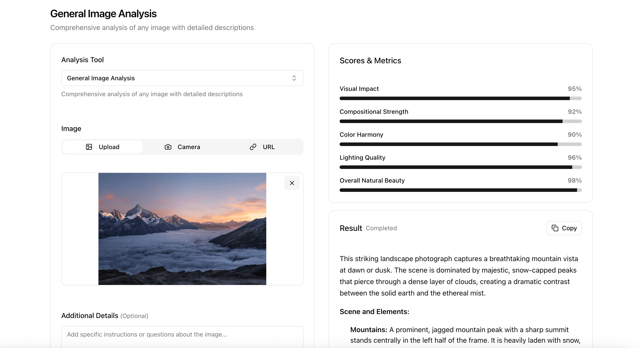Click the Visual Impact progress bar

point(460,98)
